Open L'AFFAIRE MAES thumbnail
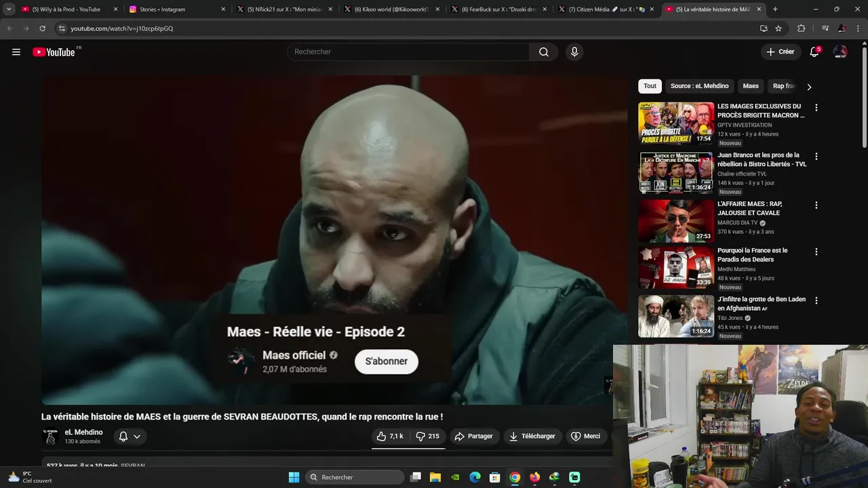868x488 pixels. (x=676, y=221)
